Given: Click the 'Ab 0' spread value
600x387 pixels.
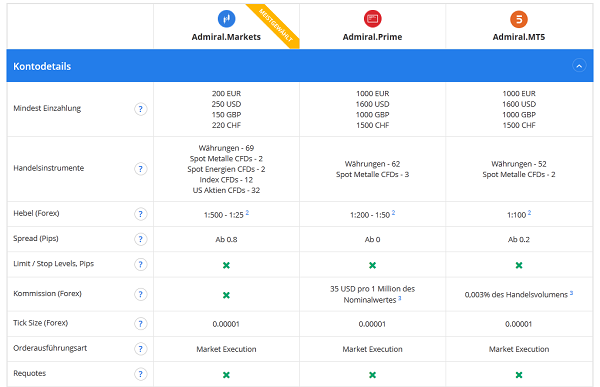Looking at the screenshot, I should point(372,240).
